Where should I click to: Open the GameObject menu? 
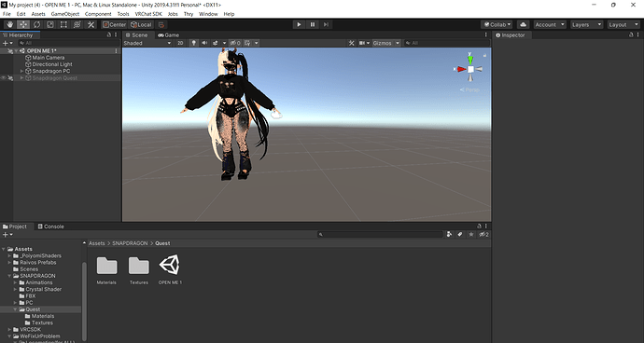point(65,14)
